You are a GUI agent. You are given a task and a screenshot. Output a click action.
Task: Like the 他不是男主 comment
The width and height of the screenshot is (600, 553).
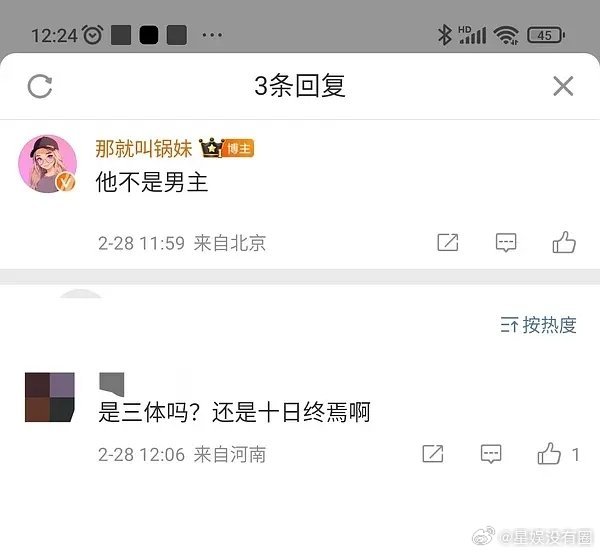point(564,242)
